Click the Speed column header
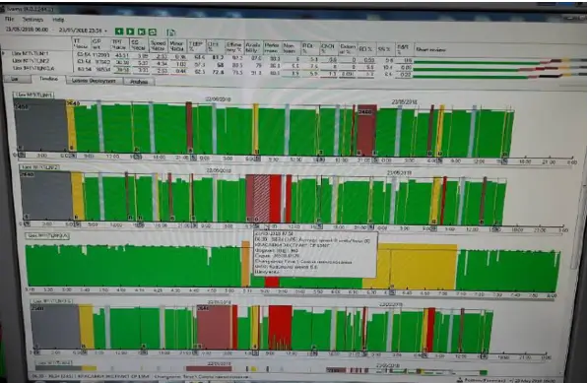The image size is (588, 383). [x=159, y=45]
